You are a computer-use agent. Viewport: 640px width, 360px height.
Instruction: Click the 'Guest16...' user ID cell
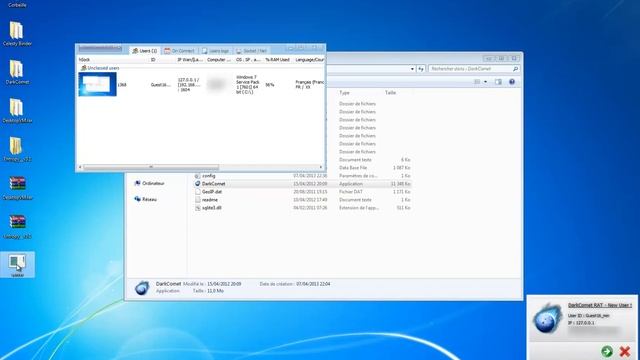pos(161,85)
